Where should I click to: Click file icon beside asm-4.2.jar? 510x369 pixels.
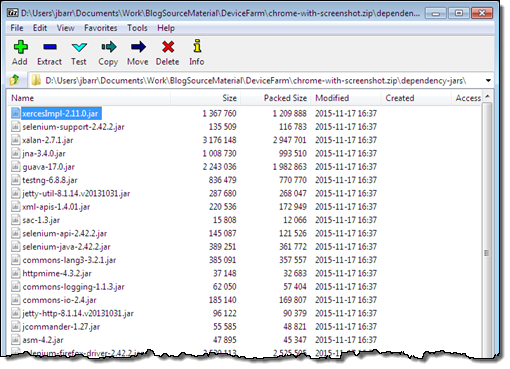tap(15, 340)
